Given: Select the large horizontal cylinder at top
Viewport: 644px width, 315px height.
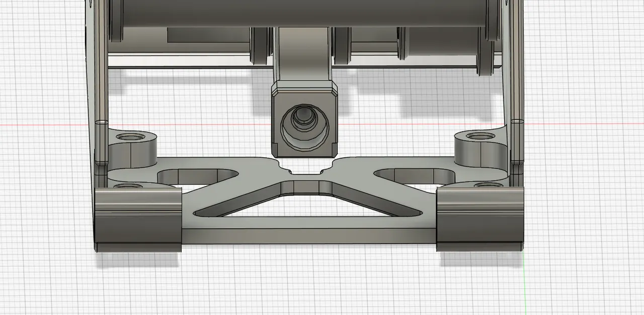Looking at the screenshot, I should coord(302,13).
